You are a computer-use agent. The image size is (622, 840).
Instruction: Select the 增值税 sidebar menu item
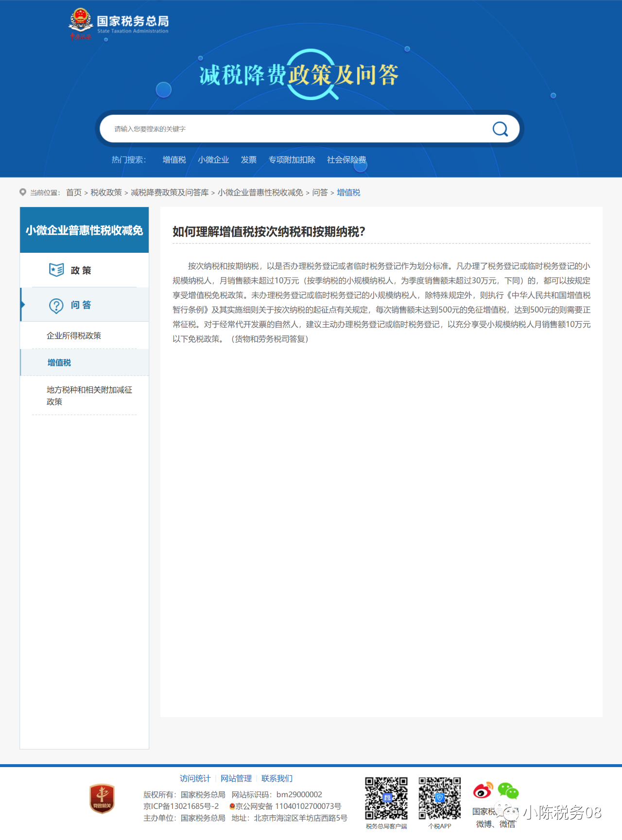[x=59, y=363]
